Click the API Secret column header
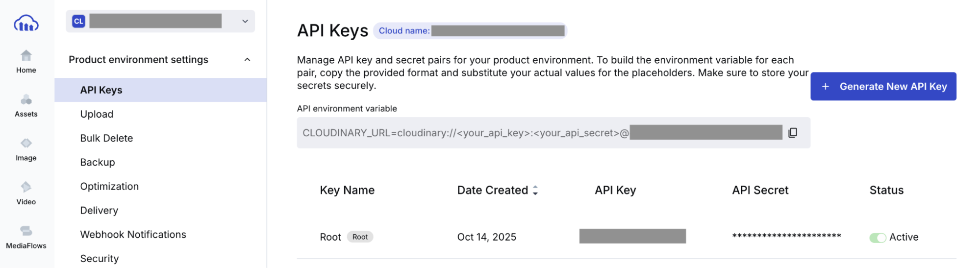980x268 pixels. coord(760,190)
